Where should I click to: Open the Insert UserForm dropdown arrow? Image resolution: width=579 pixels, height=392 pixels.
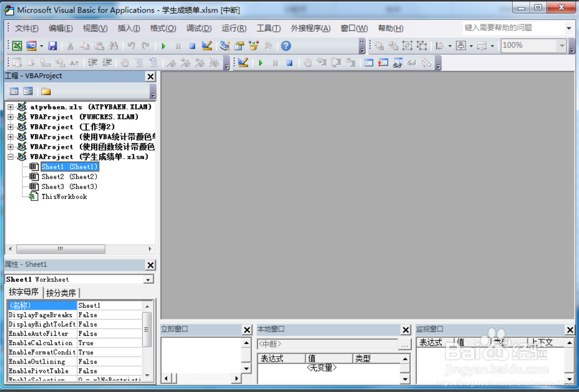coord(41,46)
